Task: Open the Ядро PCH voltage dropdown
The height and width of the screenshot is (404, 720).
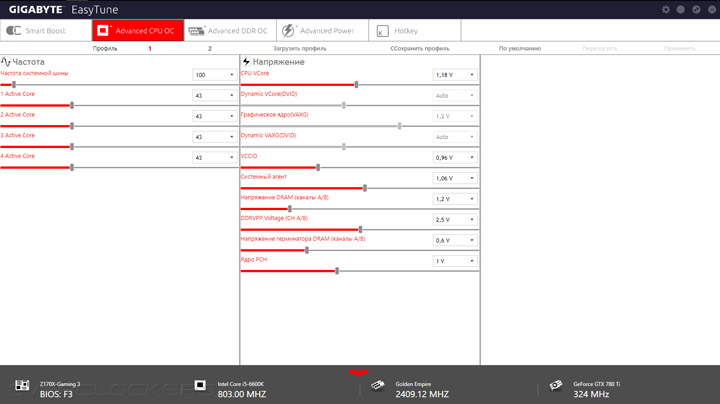Action: [x=455, y=261]
